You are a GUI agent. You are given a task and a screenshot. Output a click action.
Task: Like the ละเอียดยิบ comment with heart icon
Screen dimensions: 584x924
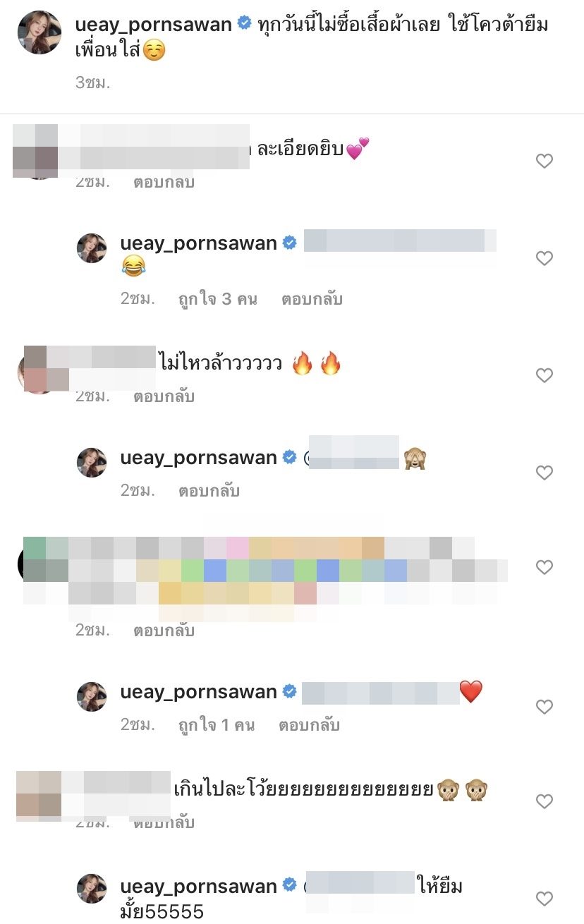click(x=544, y=162)
